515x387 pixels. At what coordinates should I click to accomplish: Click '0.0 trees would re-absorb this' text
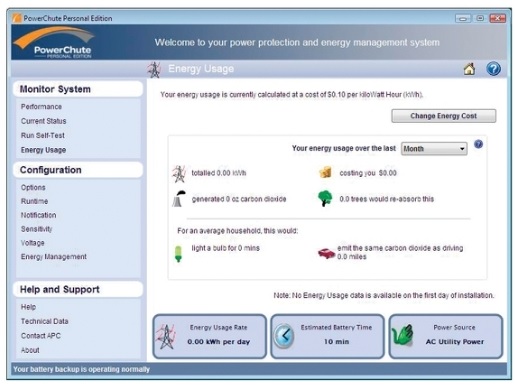pyautogui.click(x=387, y=199)
